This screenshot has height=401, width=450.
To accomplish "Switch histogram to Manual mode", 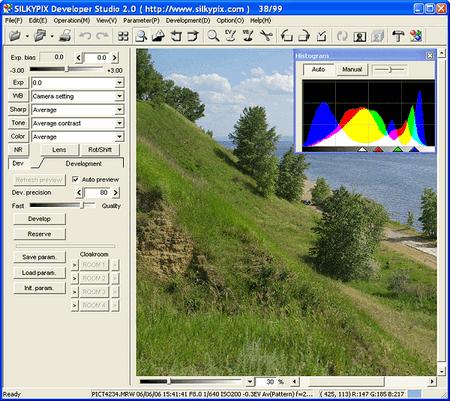I will coord(352,69).
